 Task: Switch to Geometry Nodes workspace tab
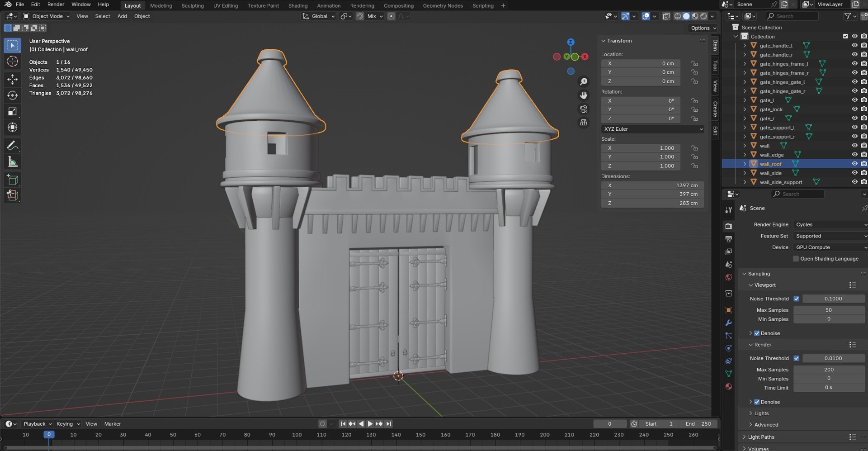point(443,5)
